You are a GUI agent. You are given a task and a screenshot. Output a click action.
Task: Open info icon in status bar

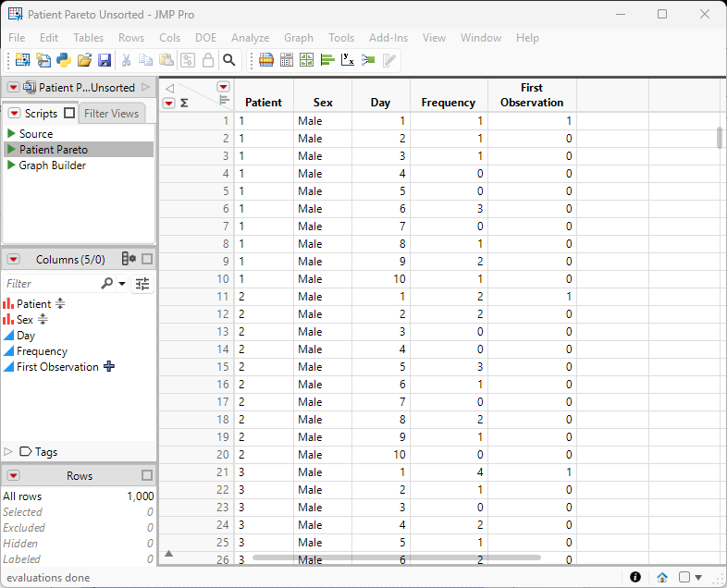[635, 577]
